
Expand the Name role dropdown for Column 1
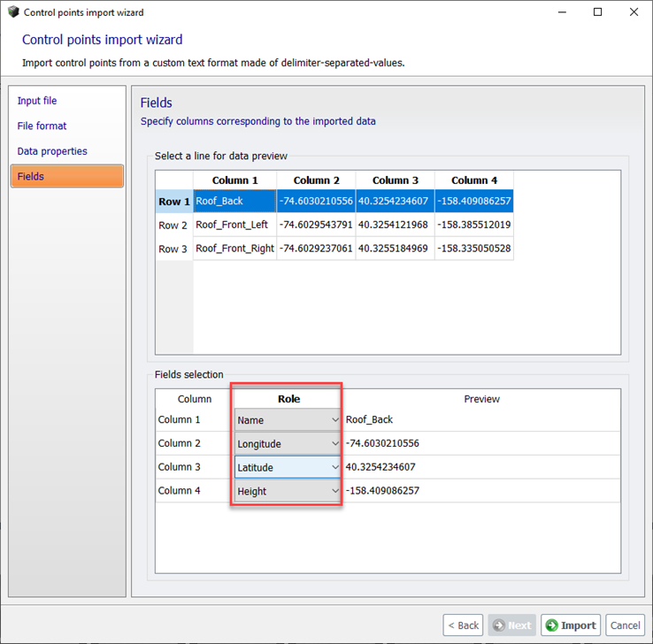tap(288, 420)
